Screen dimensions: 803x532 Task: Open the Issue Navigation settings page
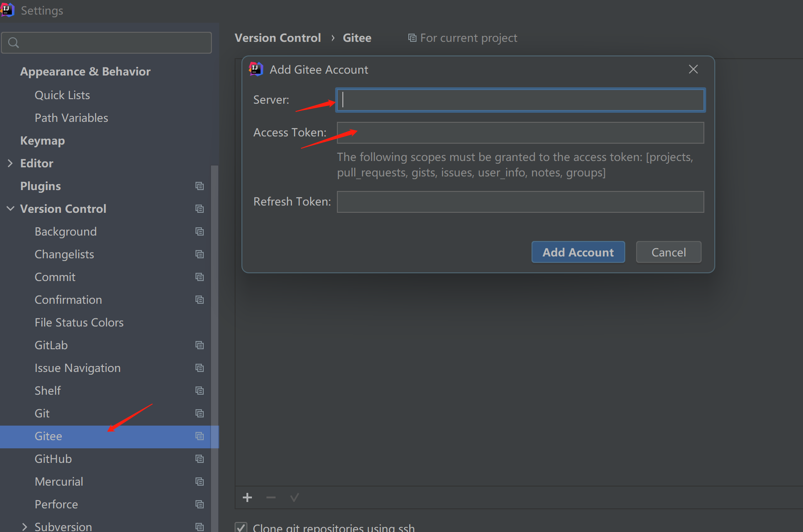click(x=77, y=368)
